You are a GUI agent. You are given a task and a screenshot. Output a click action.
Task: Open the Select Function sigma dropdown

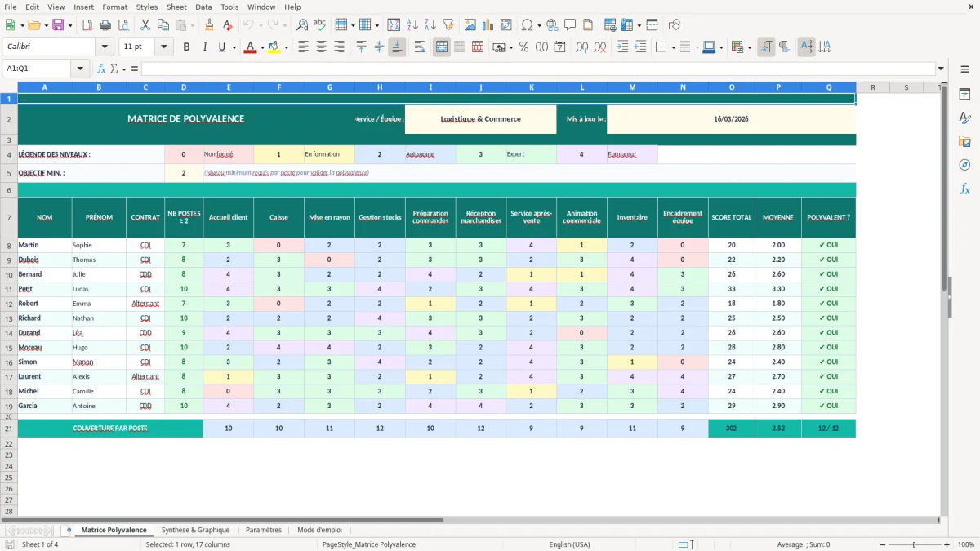[x=124, y=69]
